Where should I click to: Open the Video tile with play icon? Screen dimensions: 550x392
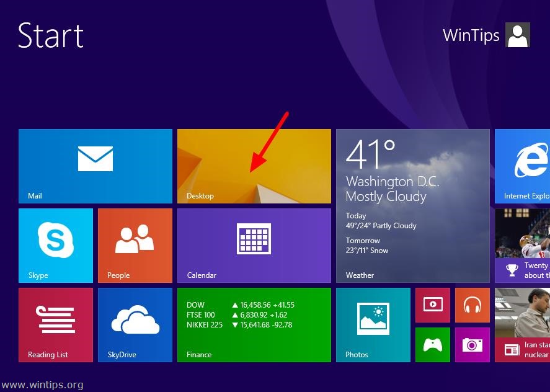432,305
